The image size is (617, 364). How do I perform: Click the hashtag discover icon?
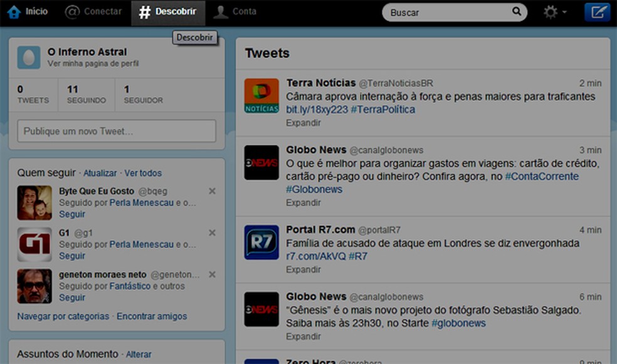(x=144, y=12)
